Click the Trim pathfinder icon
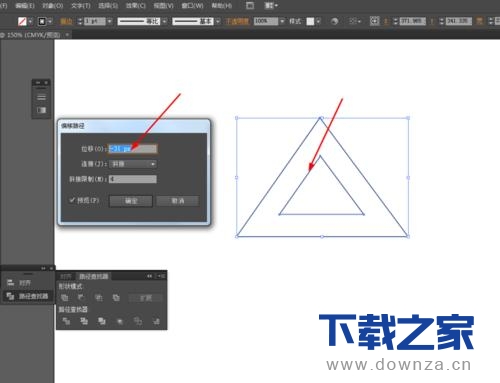This screenshot has height=383, width=500. pyautogui.click(x=84, y=321)
